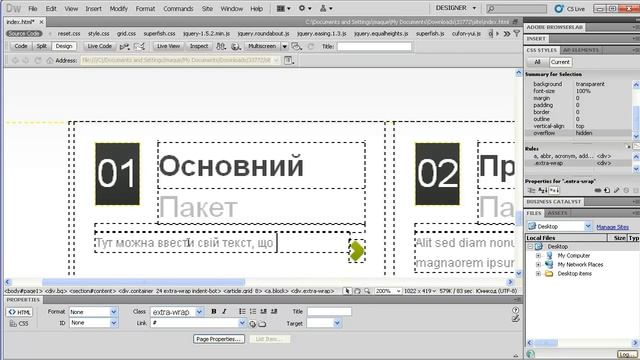Click the Italic formatting button

pos(224,311)
